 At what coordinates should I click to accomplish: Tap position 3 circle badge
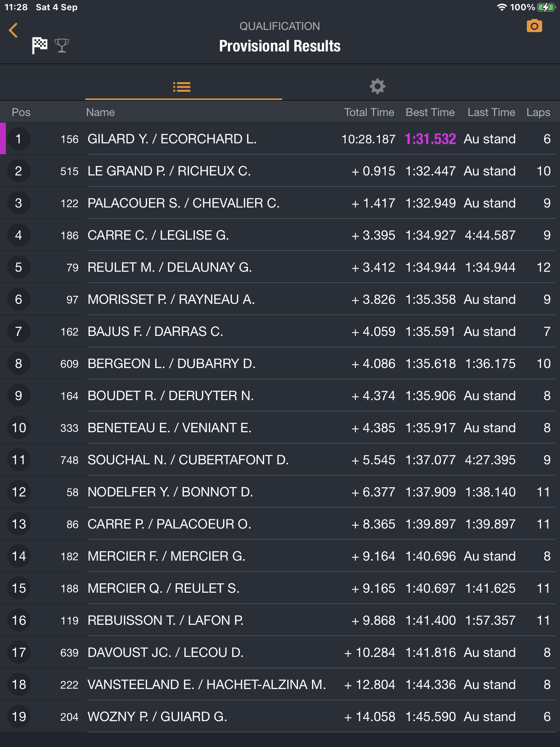pos(19,203)
